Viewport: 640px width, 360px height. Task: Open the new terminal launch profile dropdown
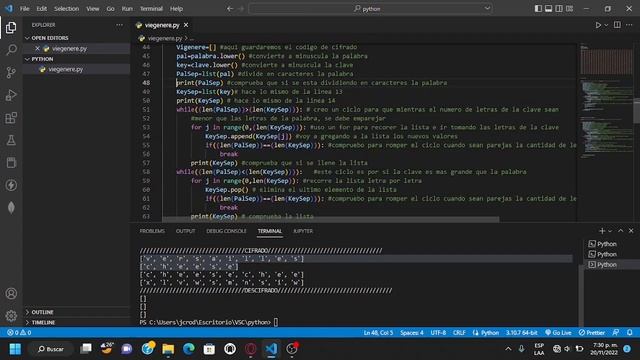pyautogui.click(x=610, y=231)
